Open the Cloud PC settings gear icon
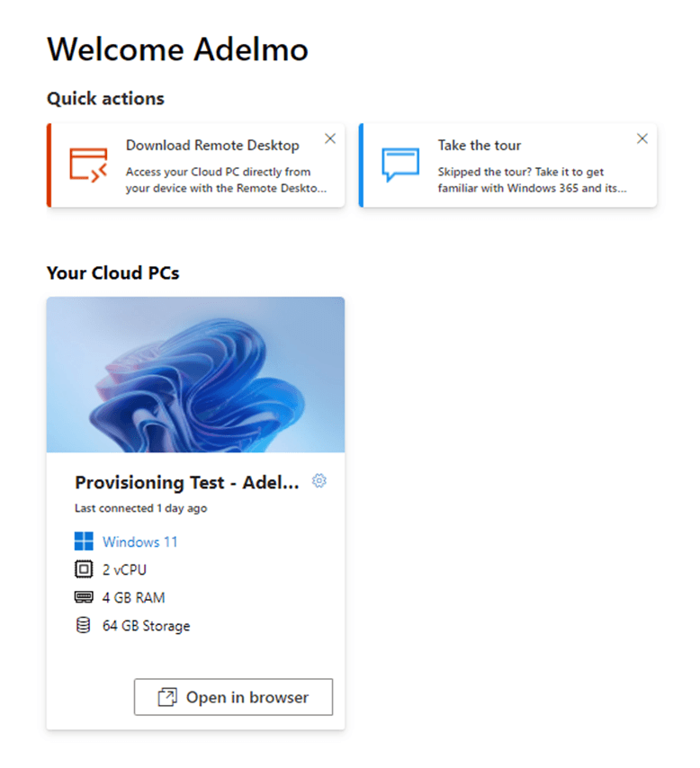700x768 pixels. click(319, 481)
